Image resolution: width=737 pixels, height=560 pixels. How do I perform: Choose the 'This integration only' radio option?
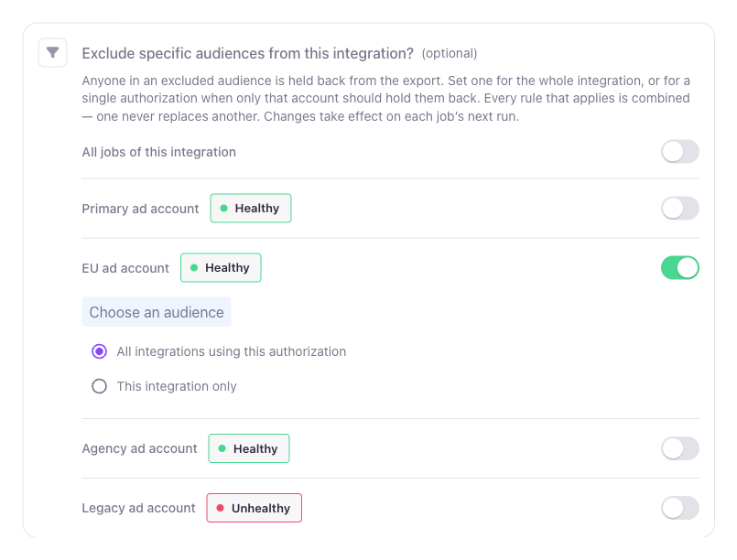99,386
